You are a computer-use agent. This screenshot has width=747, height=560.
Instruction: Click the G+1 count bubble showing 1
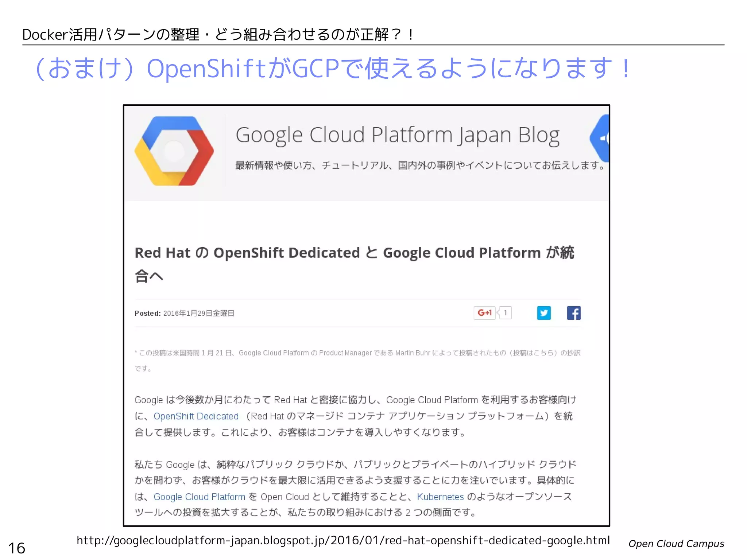[x=505, y=313]
